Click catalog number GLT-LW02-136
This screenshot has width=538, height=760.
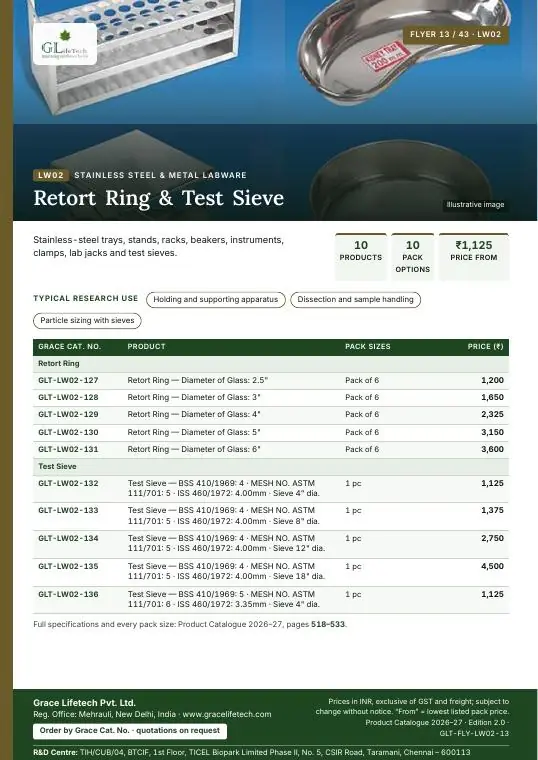[x=68, y=594]
